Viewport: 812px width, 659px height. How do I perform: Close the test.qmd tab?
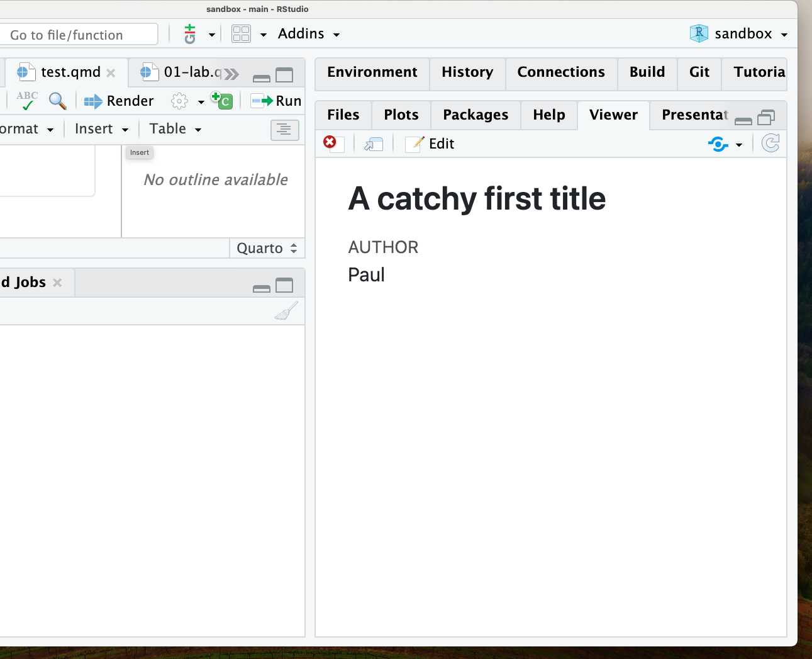(x=111, y=73)
